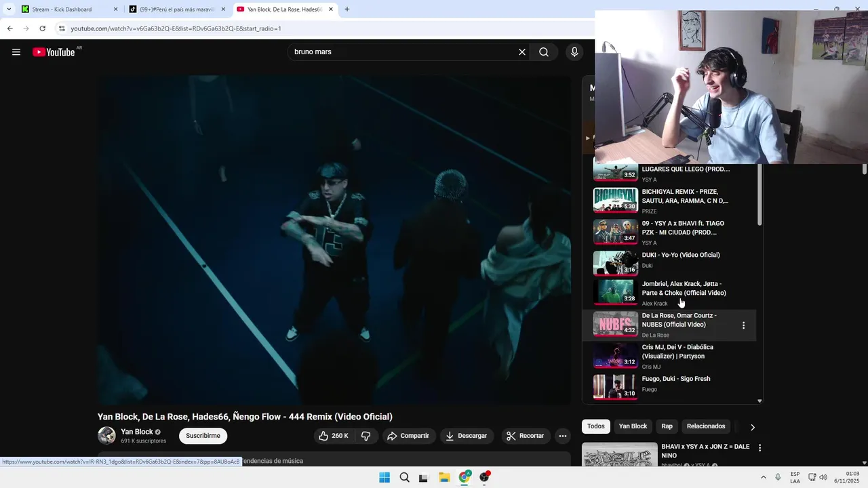Screen dimensions: 868x488
Task: Open the Windows Start menu
Action: [x=384, y=477]
